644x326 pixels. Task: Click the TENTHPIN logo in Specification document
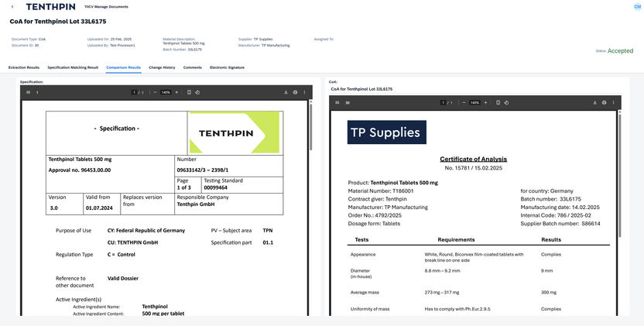[x=235, y=132]
